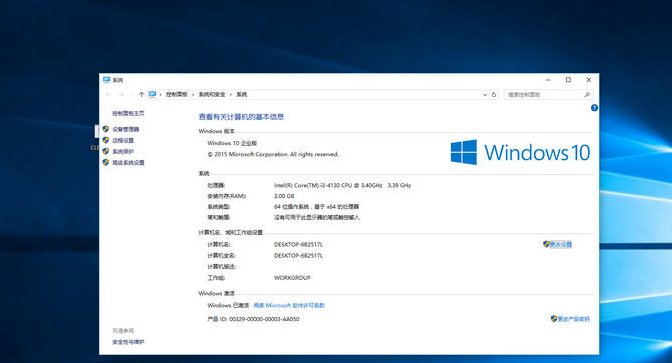Click the '2.00 GB' installed RAM value

[x=284, y=196]
